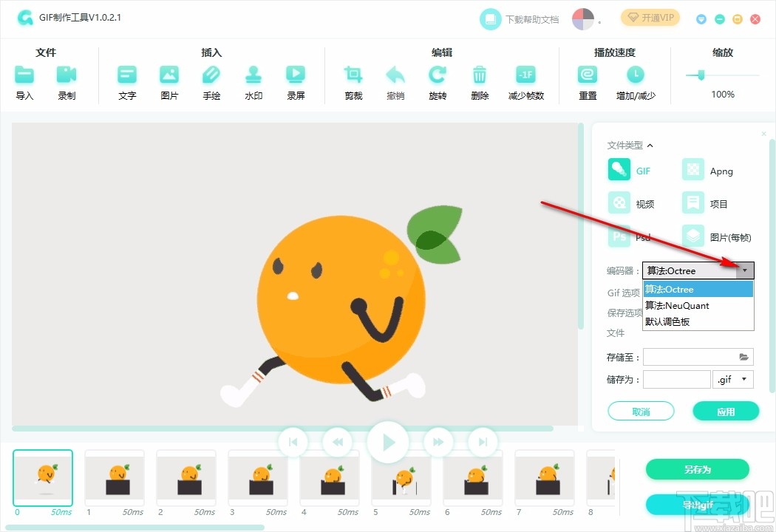Click 另存为 (Save As)
776x532 pixels.
point(697,469)
